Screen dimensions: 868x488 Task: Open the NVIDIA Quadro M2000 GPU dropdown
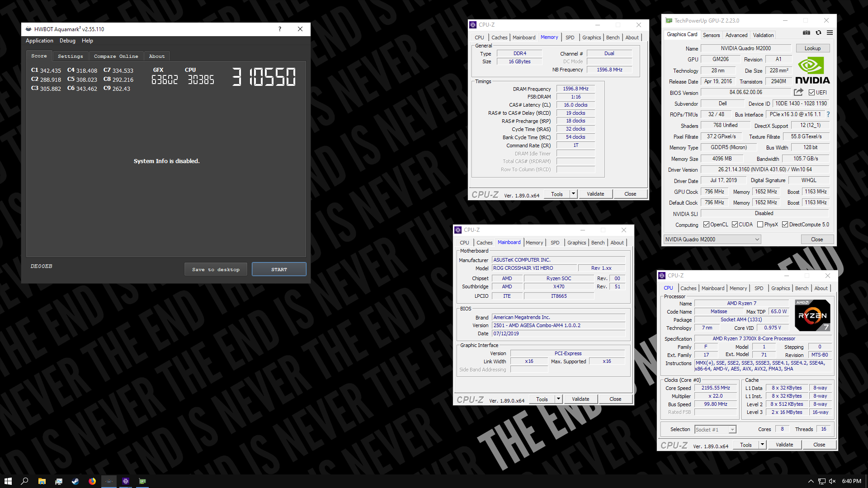712,239
